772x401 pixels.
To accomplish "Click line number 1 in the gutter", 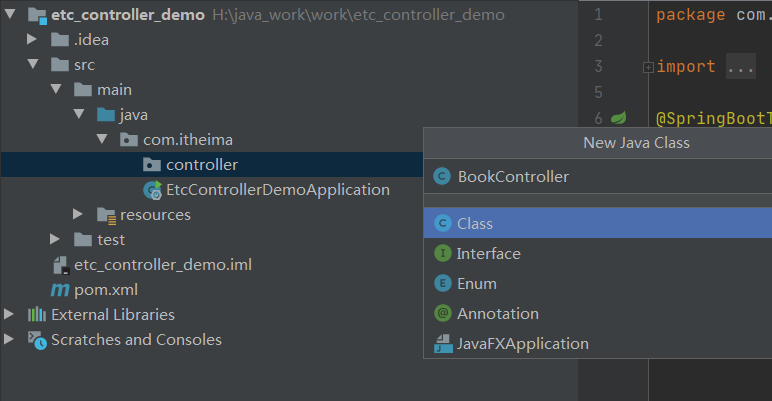I will 598,14.
